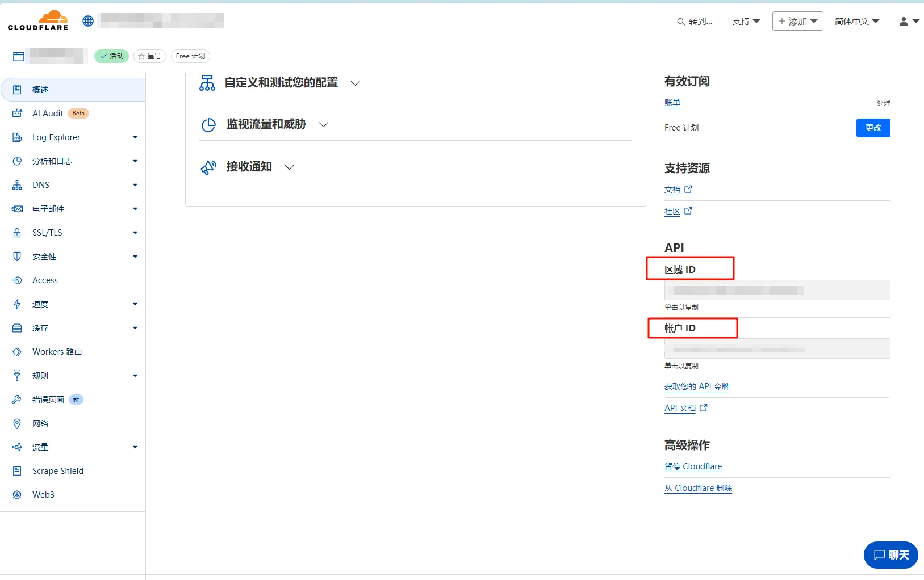Click the 电子邮件 envelope icon

(x=17, y=209)
